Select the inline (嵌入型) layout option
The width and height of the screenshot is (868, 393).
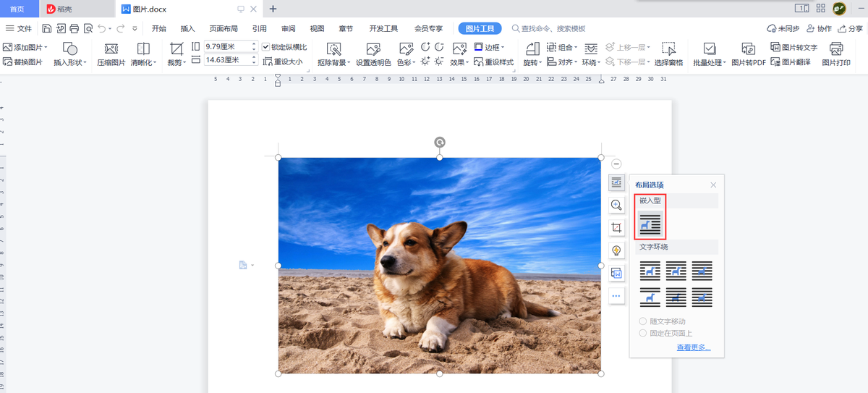point(650,224)
